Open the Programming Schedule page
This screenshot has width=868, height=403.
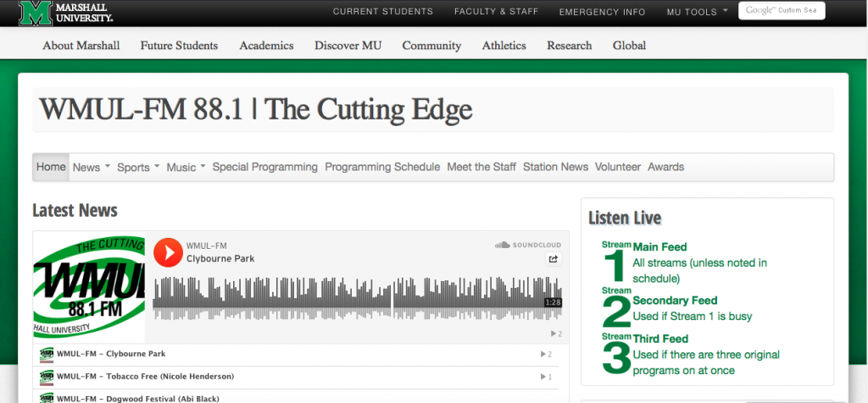pyautogui.click(x=382, y=167)
